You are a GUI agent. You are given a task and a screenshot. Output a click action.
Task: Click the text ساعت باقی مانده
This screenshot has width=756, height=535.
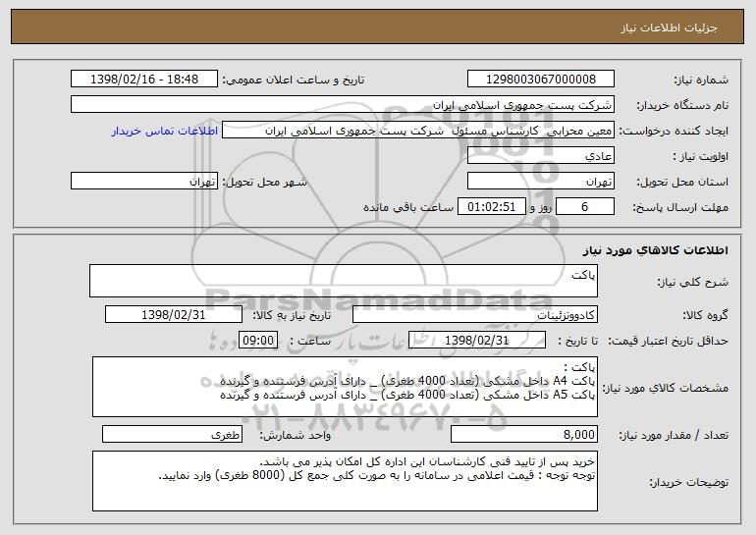[x=407, y=207]
